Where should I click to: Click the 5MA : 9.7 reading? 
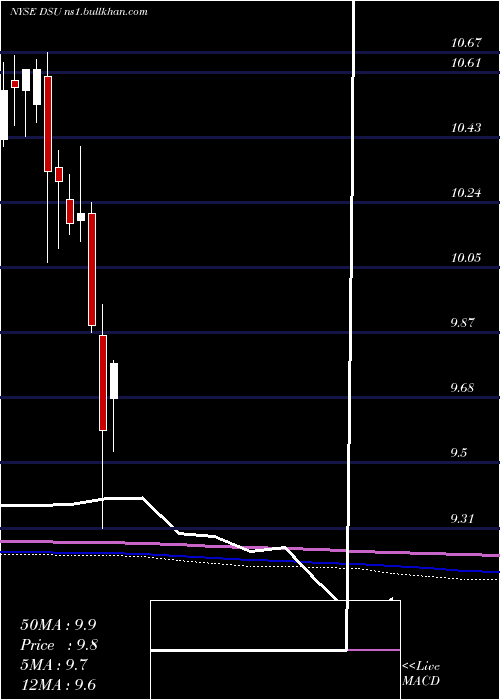pyautogui.click(x=54, y=665)
